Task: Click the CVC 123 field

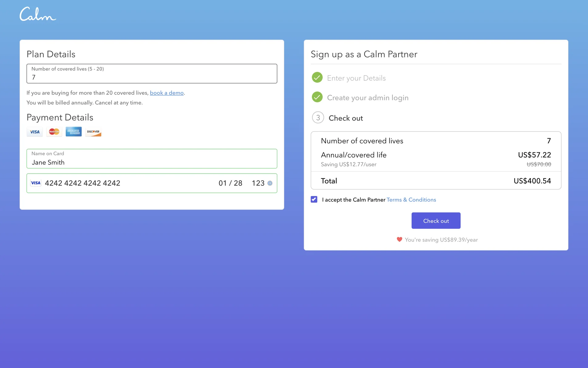Action: (258, 183)
